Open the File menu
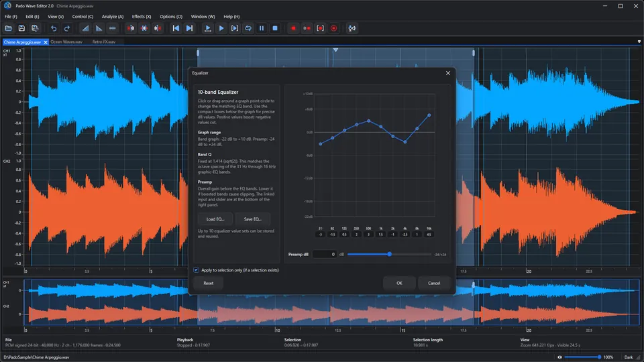The image size is (644, 362). pyautogui.click(x=11, y=16)
